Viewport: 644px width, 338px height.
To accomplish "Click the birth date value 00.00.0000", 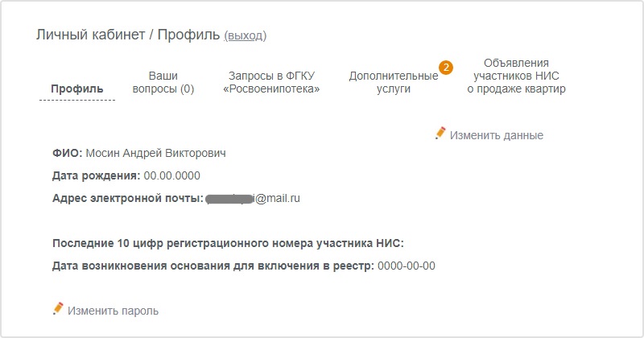I will pyautogui.click(x=171, y=175).
